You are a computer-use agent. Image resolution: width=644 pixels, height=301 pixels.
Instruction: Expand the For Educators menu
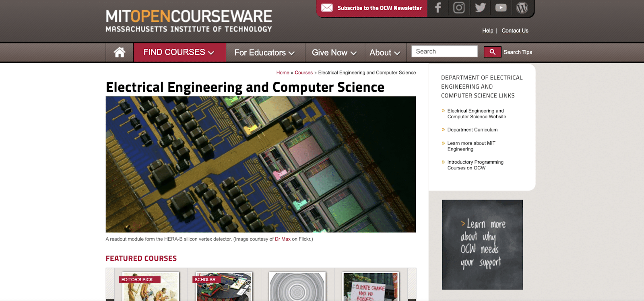[264, 53]
